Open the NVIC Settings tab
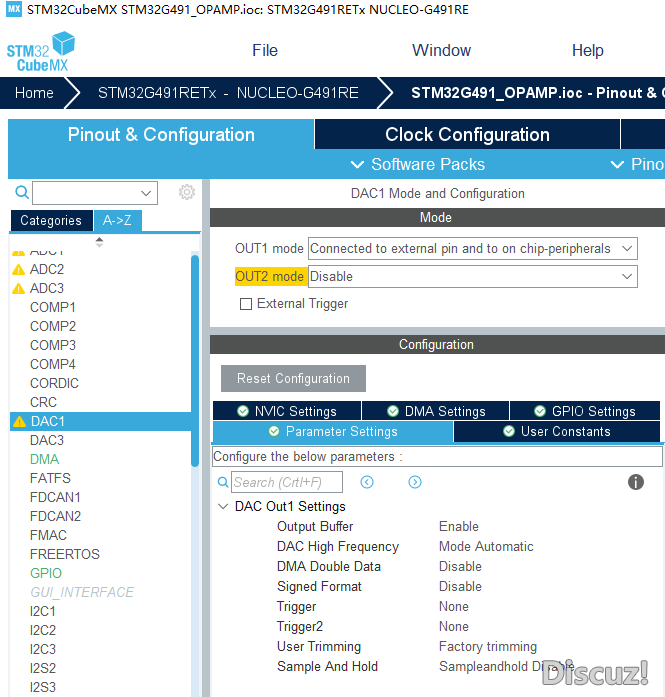Viewport: 665px width, 697px height. click(x=287, y=411)
